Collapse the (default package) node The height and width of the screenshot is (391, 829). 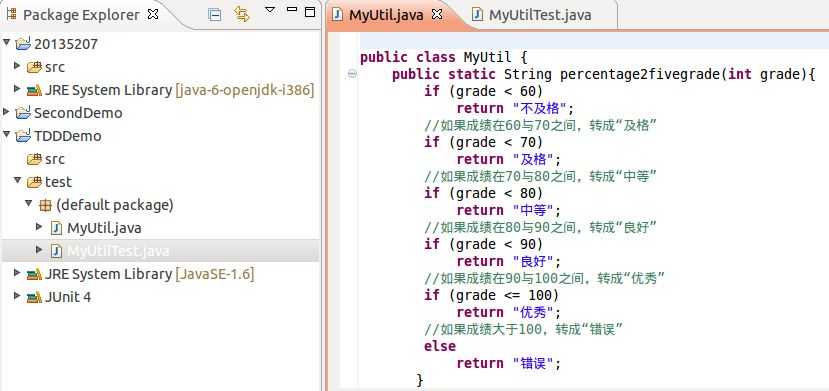[x=29, y=203]
